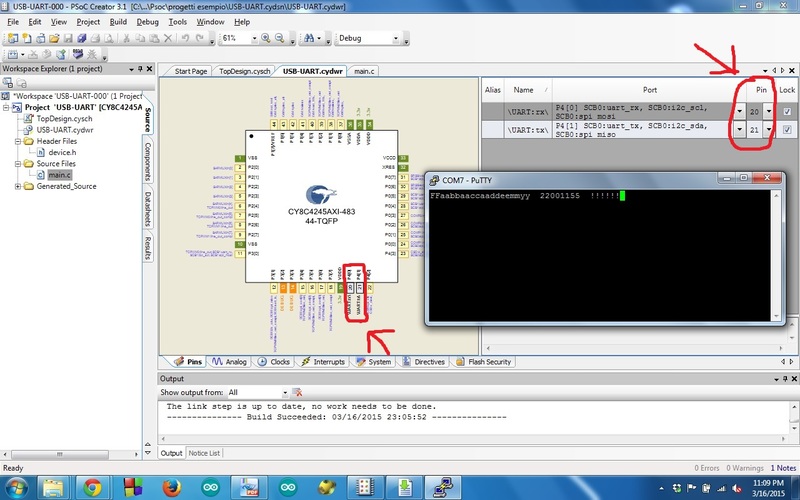Screen dimensions: 800x500
Task: Open 'Show output from' All dropdown
Action: 285,392
